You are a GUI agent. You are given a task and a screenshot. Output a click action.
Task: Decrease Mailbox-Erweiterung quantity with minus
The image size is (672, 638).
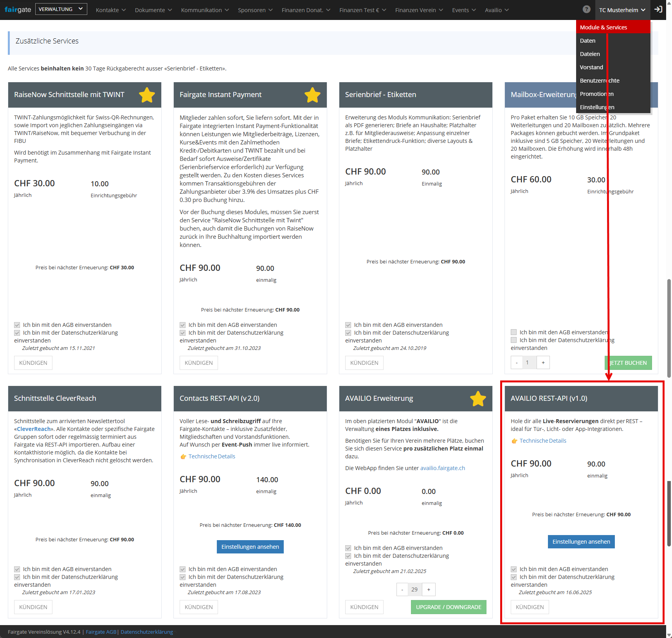[x=517, y=362]
